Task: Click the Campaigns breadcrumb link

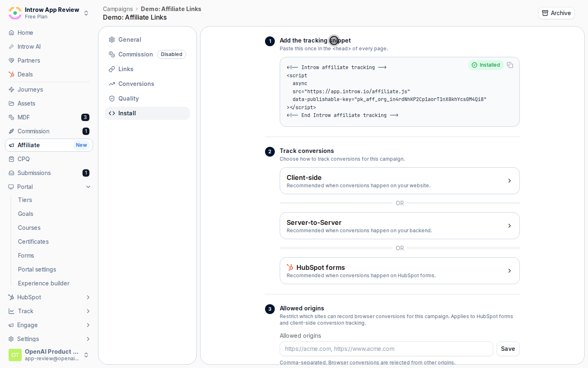Action: click(x=118, y=9)
